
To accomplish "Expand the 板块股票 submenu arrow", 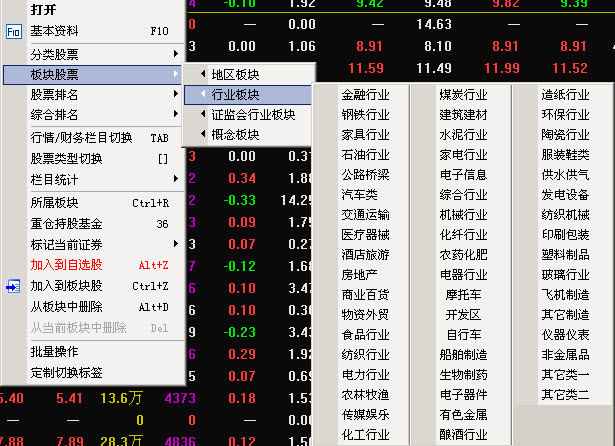I will [176, 74].
